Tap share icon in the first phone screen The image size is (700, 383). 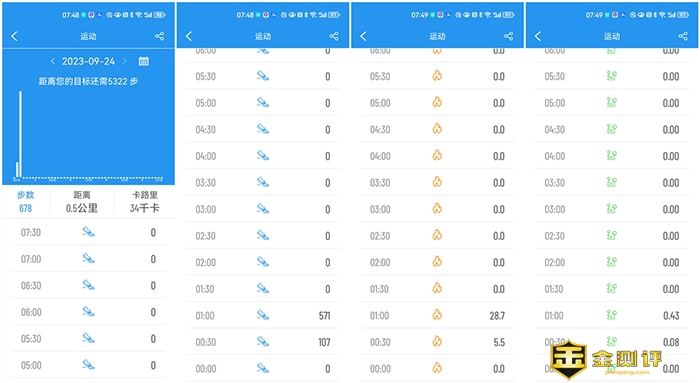[159, 36]
